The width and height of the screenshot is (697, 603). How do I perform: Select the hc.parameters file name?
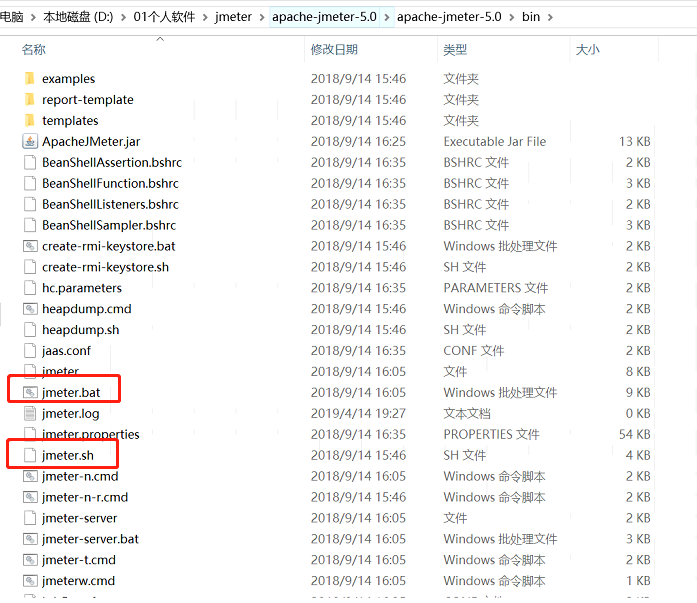82,288
